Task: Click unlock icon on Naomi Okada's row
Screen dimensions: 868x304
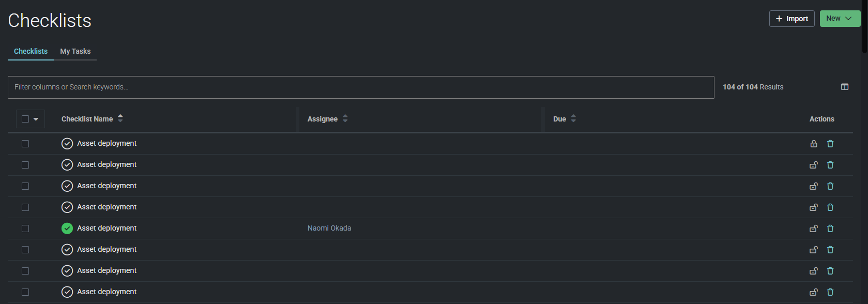Action: coord(813,229)
